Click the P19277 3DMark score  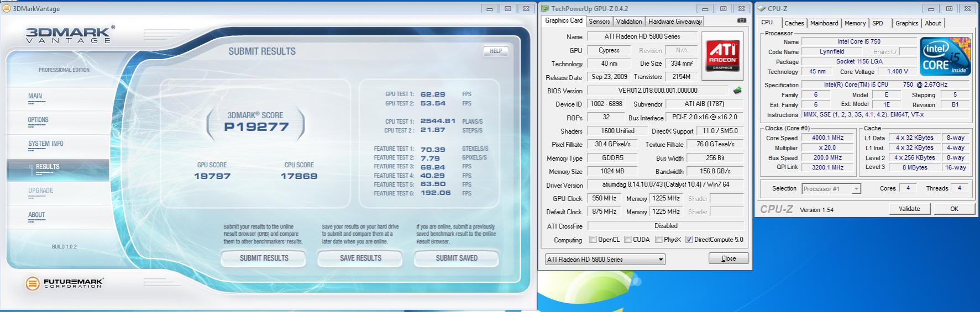pos(256,126)
